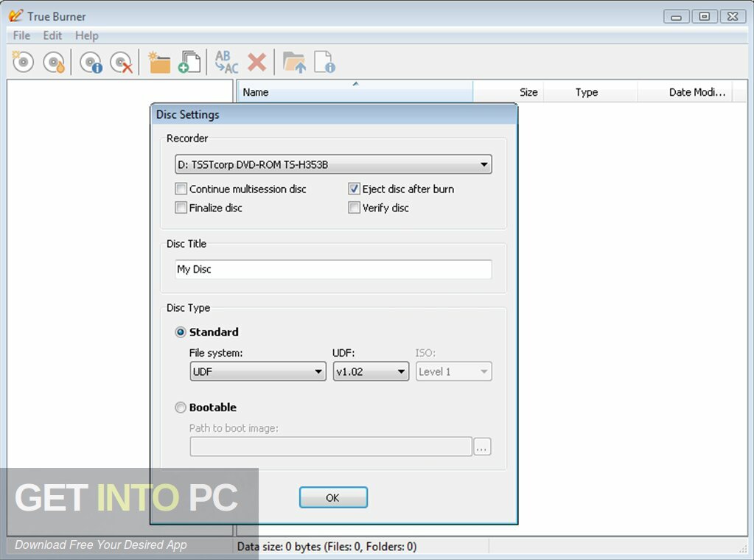Click the Erase disc toolbar icon
The width and height of the screenshot is (754, 560).
121,62
